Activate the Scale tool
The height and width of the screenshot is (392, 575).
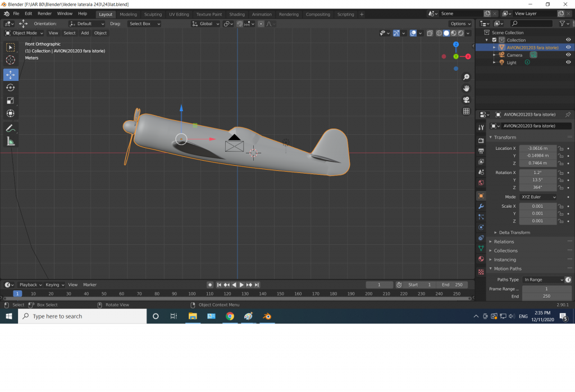(10, 101)
